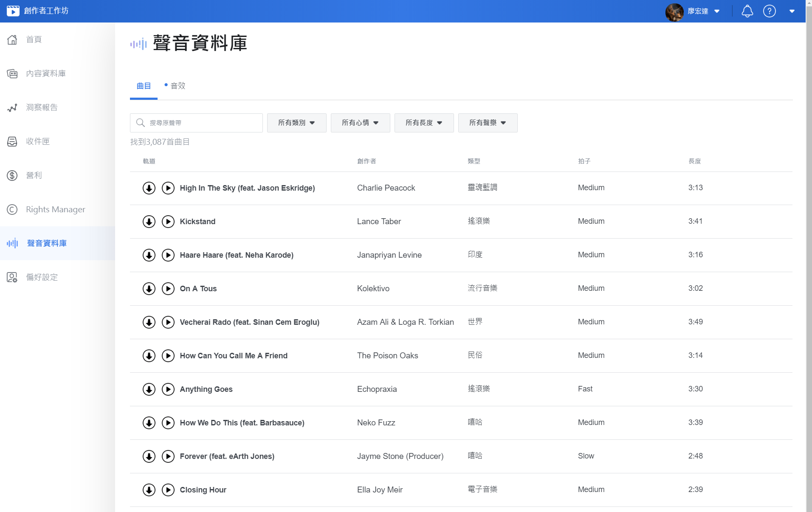Screen dimensions: 812x512
Task: Open 收件匣 inbox
Action: [57, 141]
